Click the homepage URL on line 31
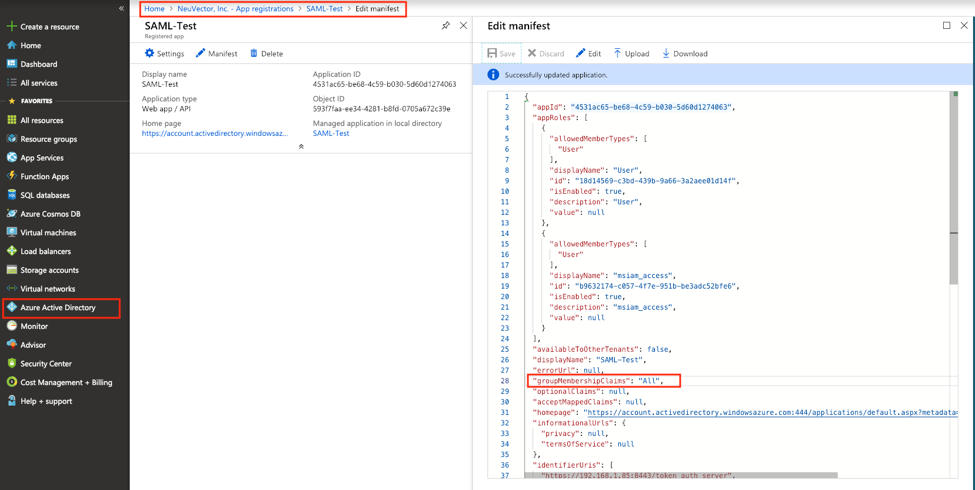The width and height of the screenshot is (975, 490). coord(771,412)
